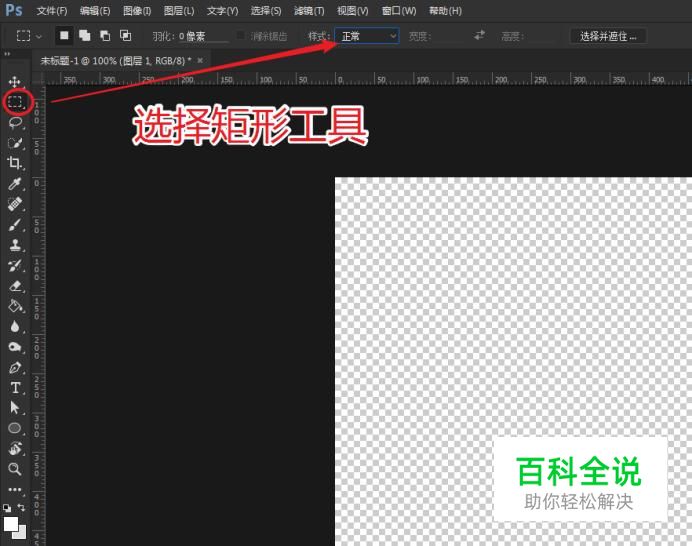
Task: Open the 图层(L) menu
Action: pyautogui.click(x=179, y=11)
